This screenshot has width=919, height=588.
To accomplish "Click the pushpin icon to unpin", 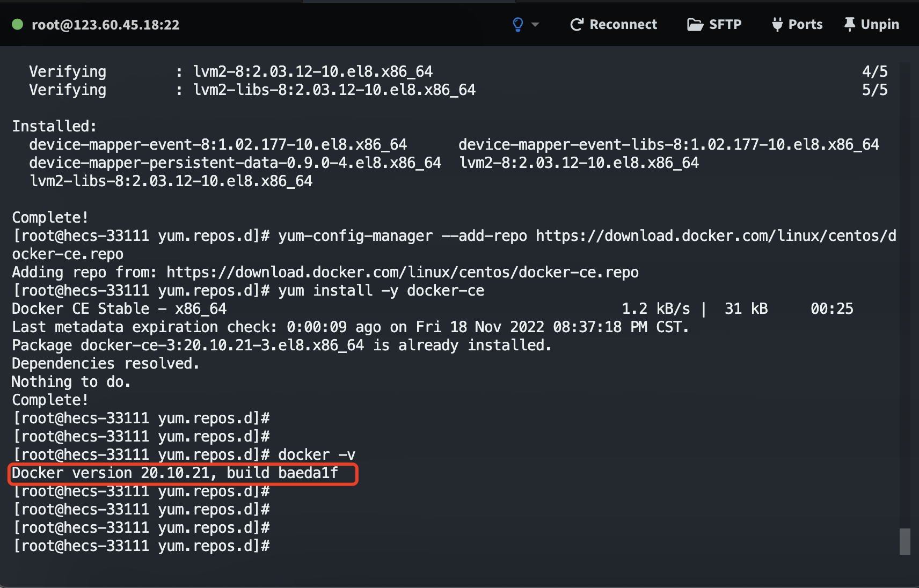I will point(849,25).
